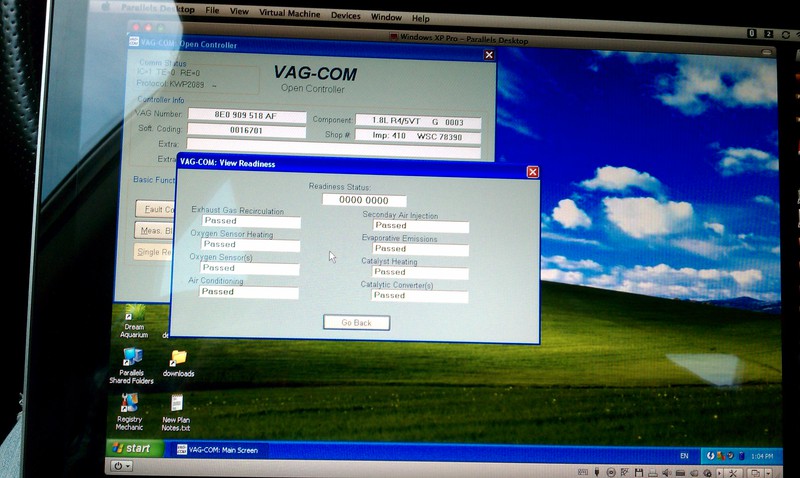Click the Windows start button
This screenshot has height=478, width=800.
(x=133, y=448)
